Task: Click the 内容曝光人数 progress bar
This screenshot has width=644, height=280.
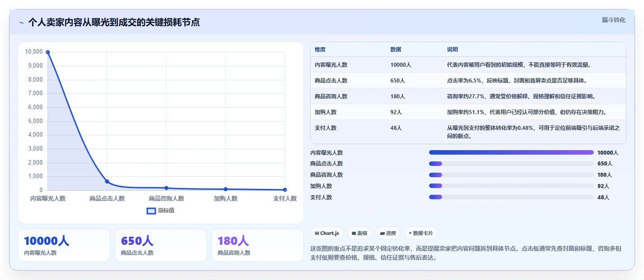Action: tap(511, 152)
